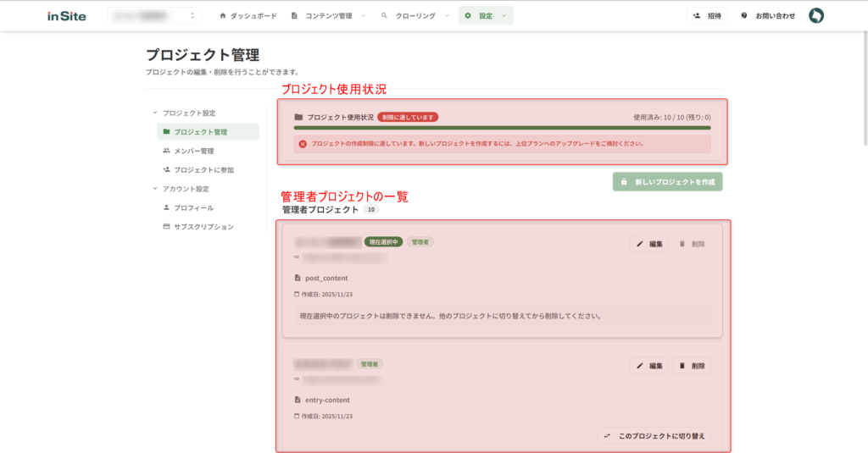The image size is (868, 453).
Task: Click the file icon beside entry-content
Action: pyautogui.click(x=298, y=400)
